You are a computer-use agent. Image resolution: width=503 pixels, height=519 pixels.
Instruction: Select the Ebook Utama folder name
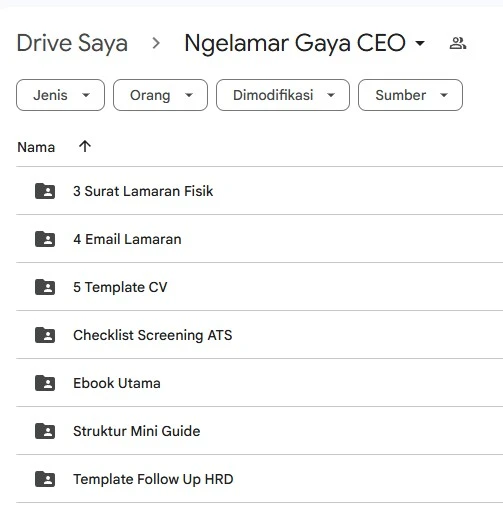[117, 383]
